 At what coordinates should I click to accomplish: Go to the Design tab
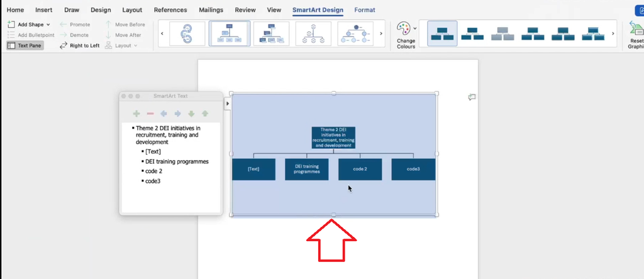pyautogui.click(x=101, y=10)
